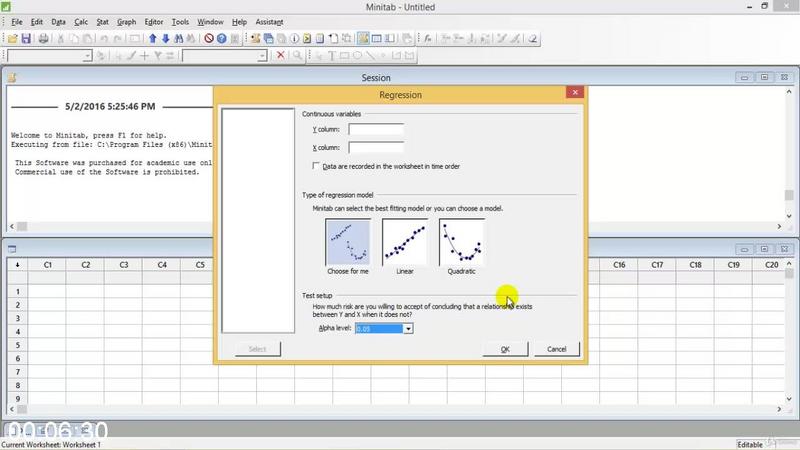Click the Y column input field
The width and height of the screenshot is (800, 450).
point(376,130)
